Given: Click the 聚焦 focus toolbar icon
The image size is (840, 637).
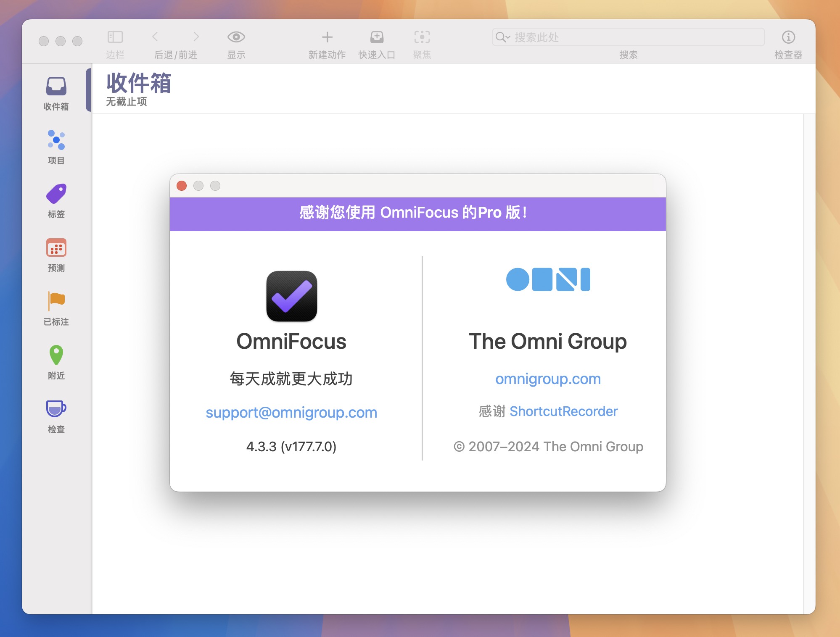Looking at the screenshot, I should [422, 37].
